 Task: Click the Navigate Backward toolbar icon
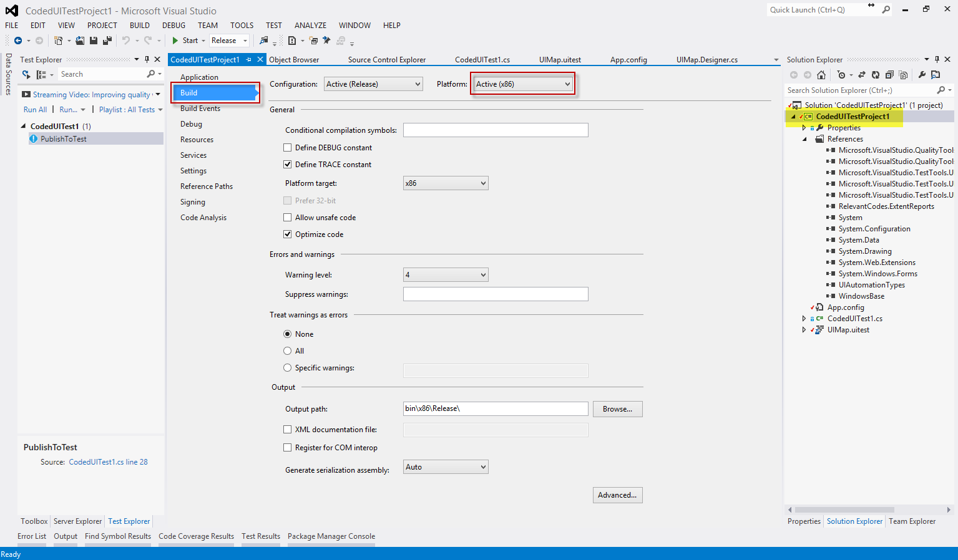18,41
